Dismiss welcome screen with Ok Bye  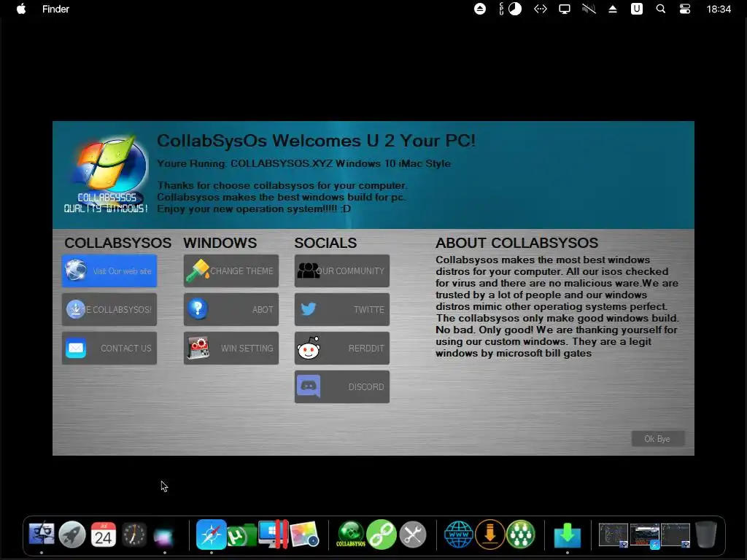coord(658,438)
